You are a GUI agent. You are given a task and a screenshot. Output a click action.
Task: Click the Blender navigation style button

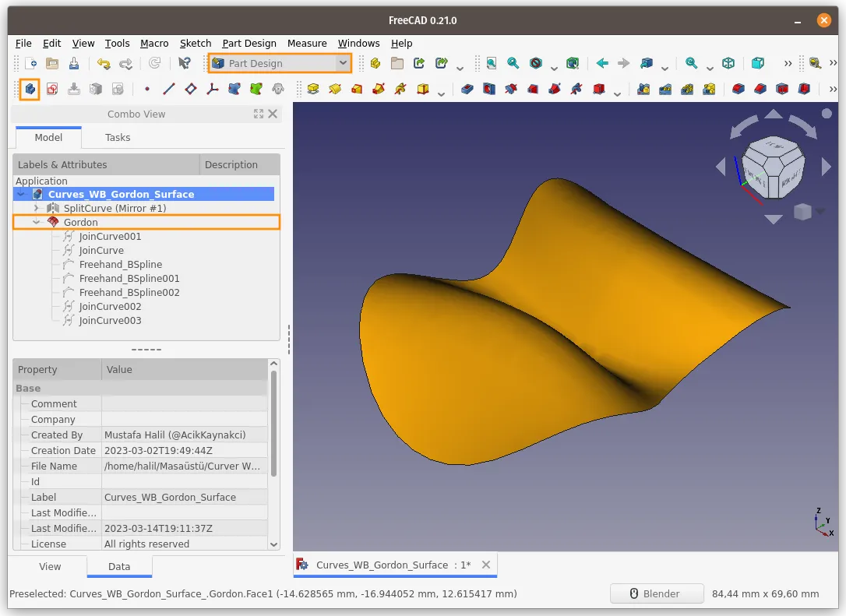(657, 593)
